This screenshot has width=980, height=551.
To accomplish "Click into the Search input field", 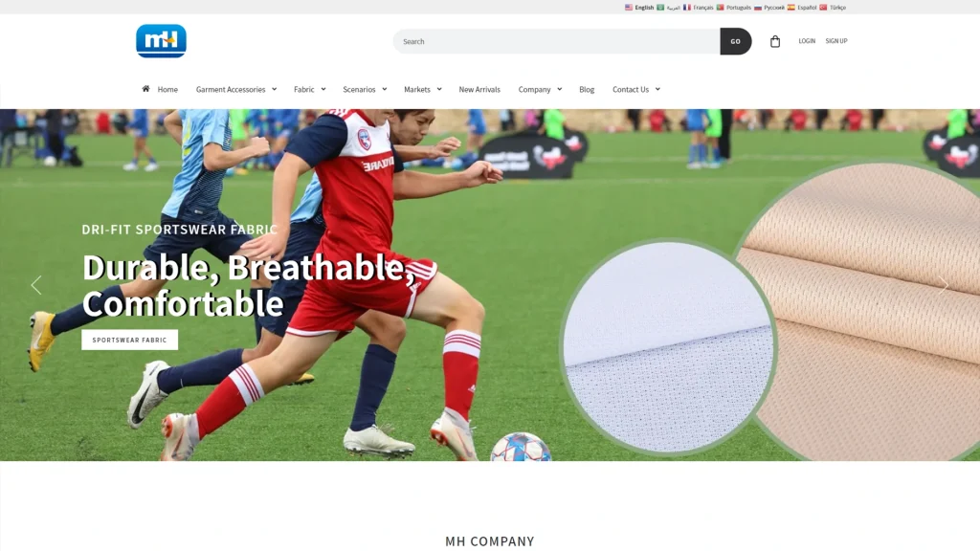I will (556, 41).
